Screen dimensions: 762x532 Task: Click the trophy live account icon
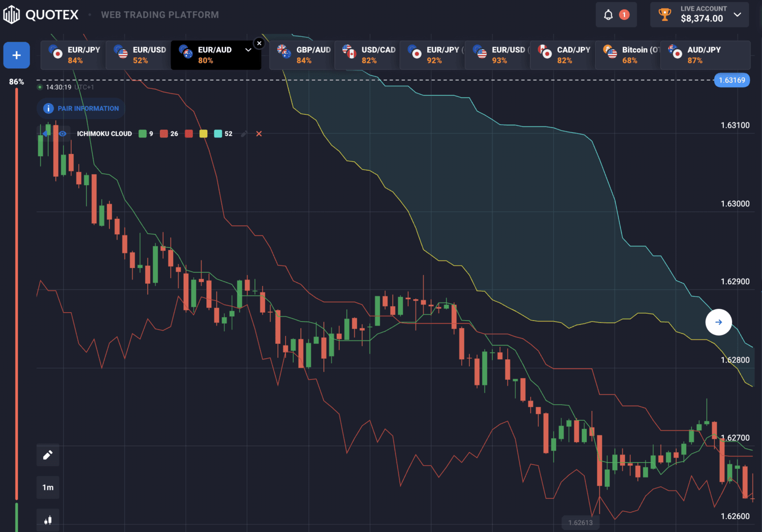coord(664,15)
